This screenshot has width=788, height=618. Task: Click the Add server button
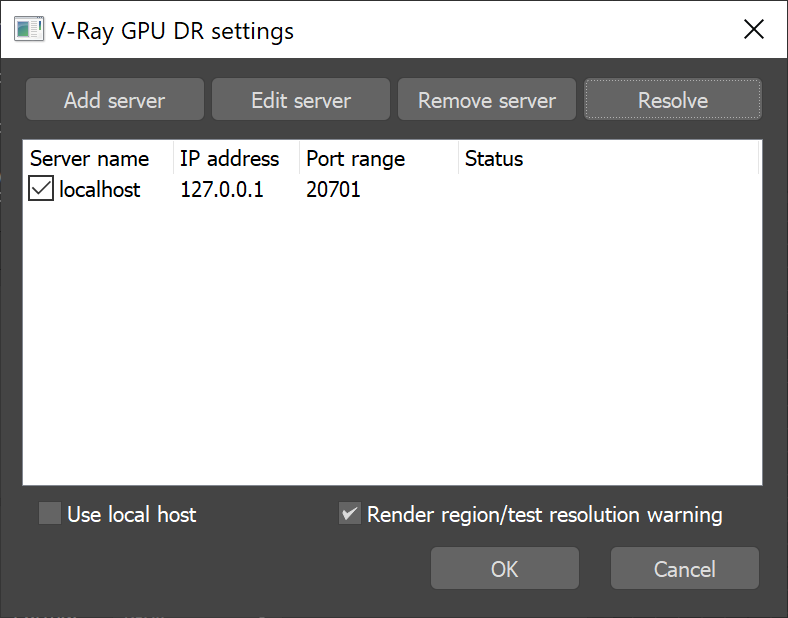[x=115, y=99]
